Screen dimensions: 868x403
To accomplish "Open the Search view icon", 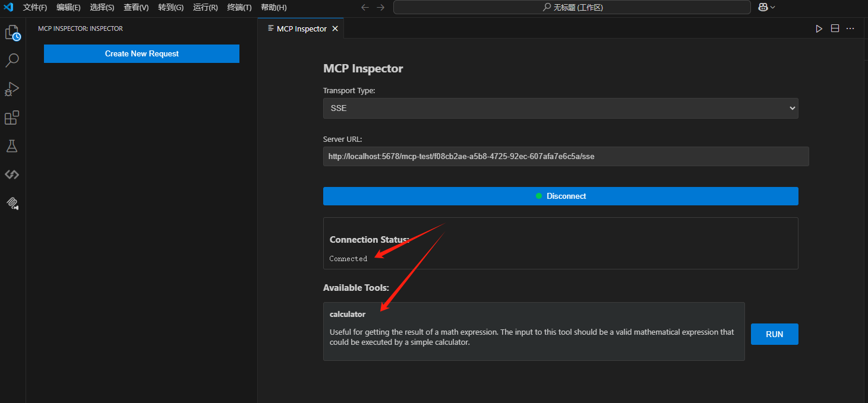I will (x=12, y=61).
